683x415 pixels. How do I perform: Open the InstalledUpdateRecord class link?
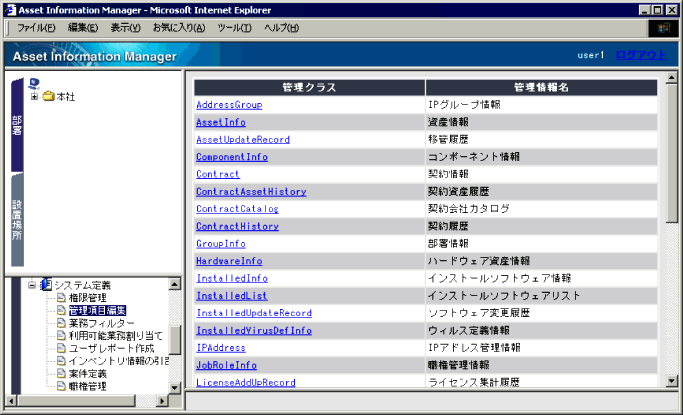tap(254, 313)
